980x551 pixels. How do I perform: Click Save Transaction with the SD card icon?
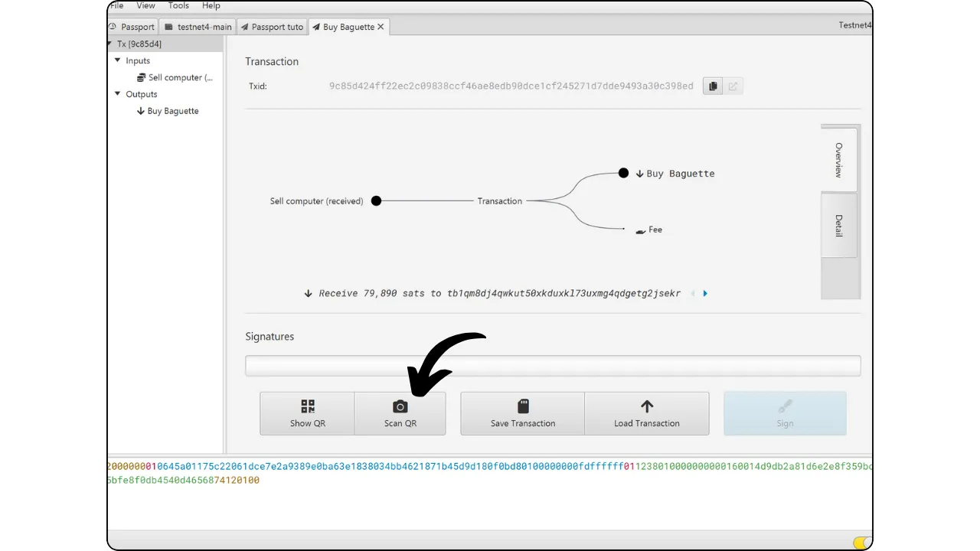pyautogui.click(x=523, y=414)
